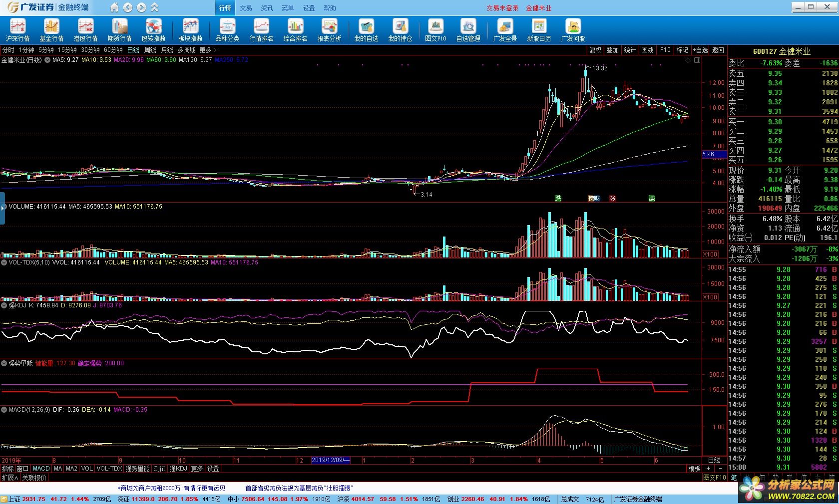Screen dimensions: 839x504
Task: Open VOLUME indicator dropdown arrow
Action: 4,207
